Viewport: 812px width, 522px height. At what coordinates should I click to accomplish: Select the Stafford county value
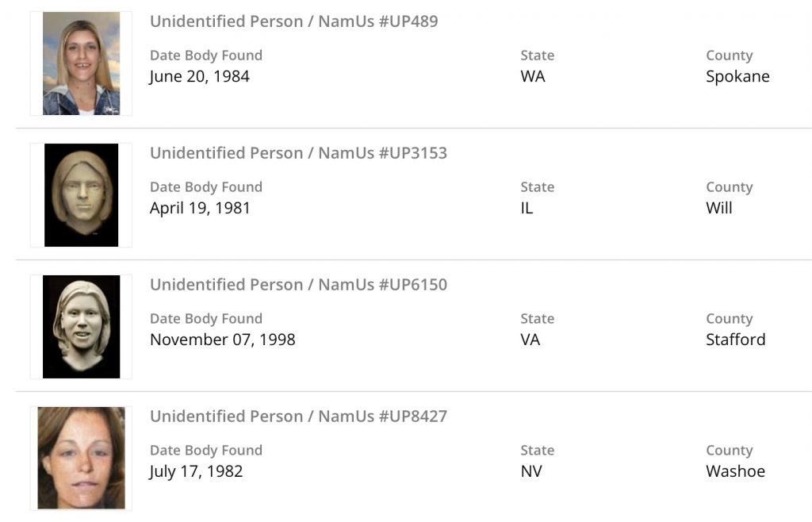(x=735, y=340)
